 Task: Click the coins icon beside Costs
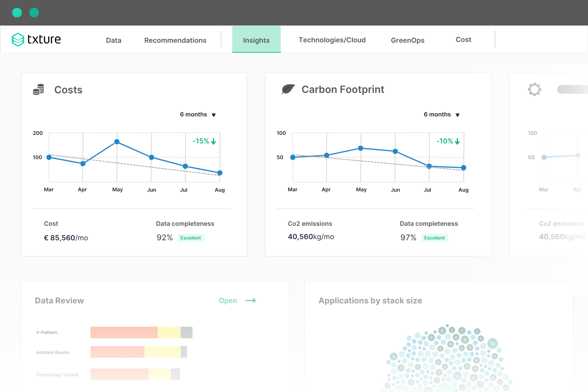tap(38, 89)
